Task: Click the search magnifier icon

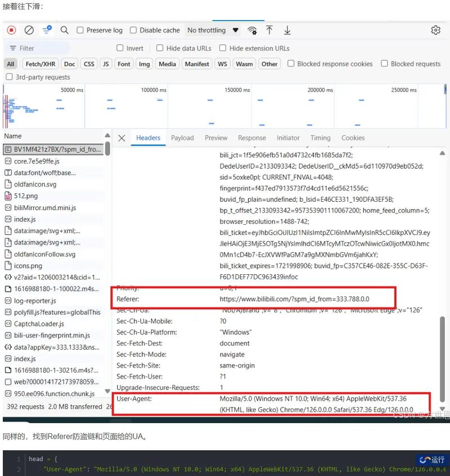Action: point(65,30)
